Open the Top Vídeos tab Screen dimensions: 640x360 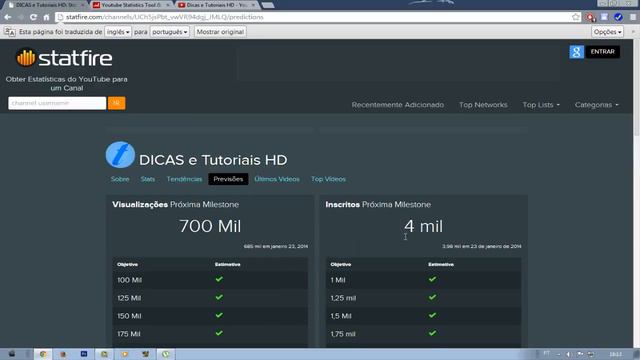tap(328, 179)
